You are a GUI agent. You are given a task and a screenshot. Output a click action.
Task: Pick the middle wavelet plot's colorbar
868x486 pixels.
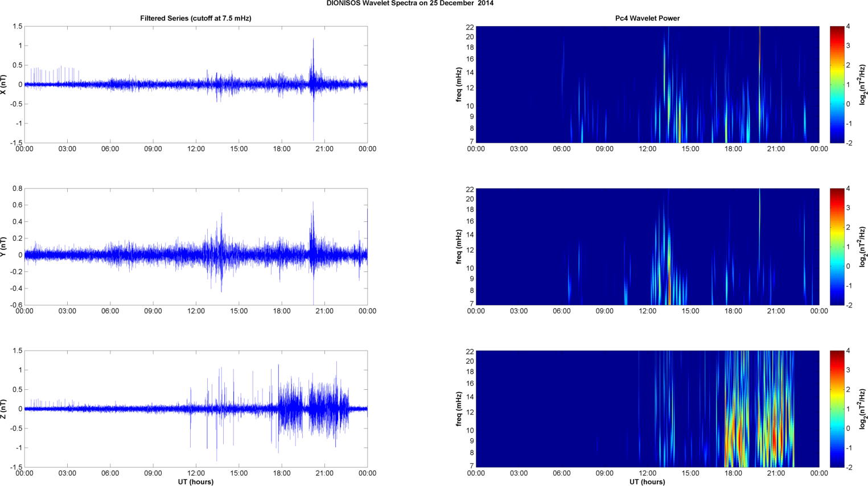pyautogui.click(x=837, y=246)
